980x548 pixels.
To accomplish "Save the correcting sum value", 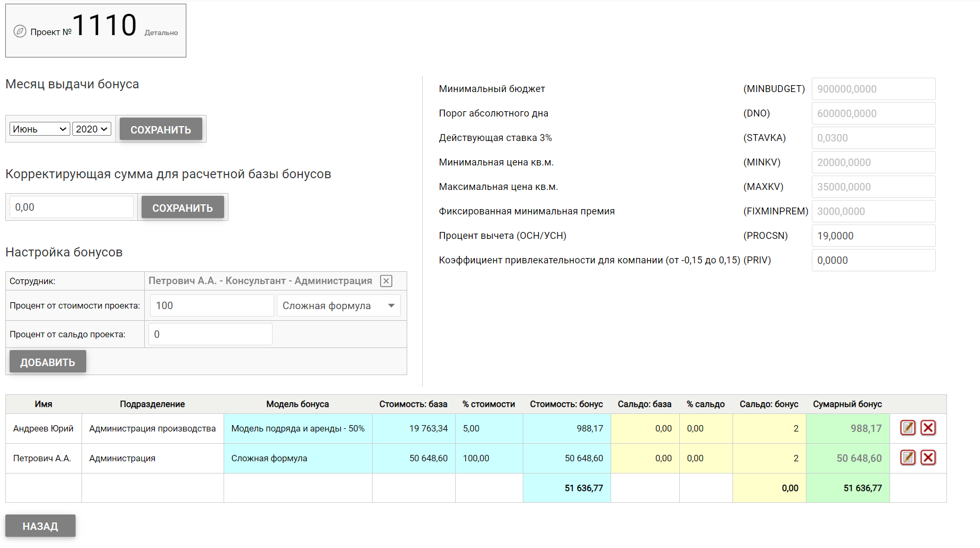I will click(182, 207).
